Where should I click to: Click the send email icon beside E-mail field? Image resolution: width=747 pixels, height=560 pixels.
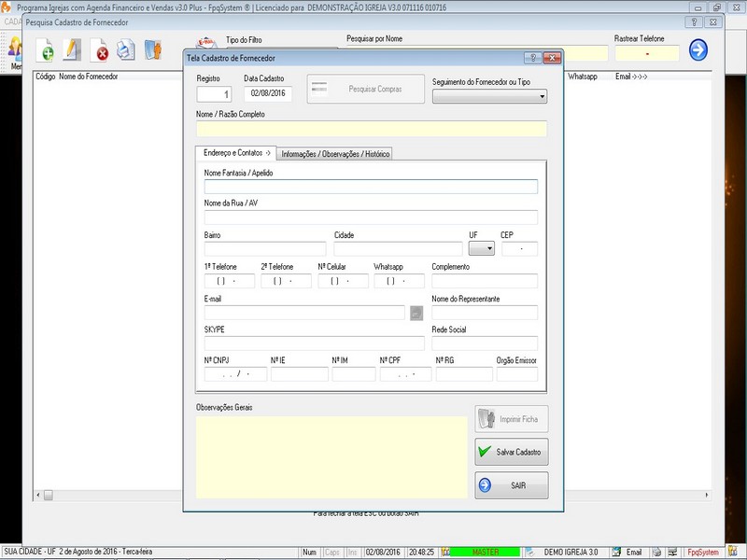pyautogui.click(x=416, y=313)
